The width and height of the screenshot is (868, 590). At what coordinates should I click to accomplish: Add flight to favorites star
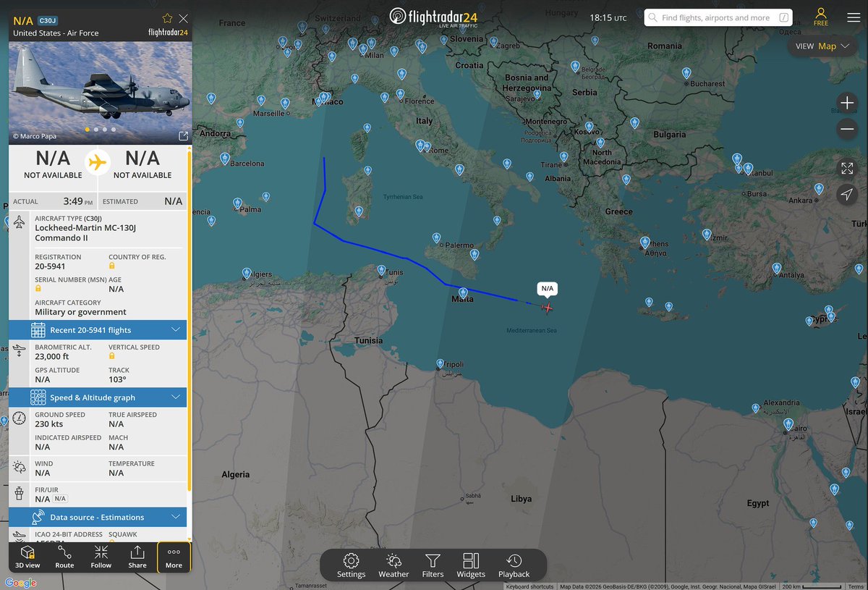click(x=167, y=18)
